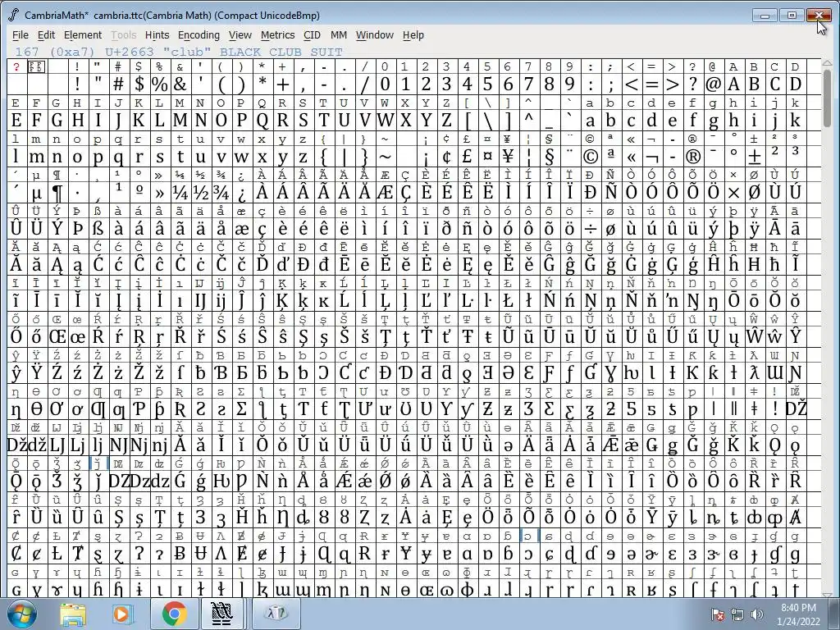
Task: Select the percent sign % glyph cell
Action: click(160, 84)
